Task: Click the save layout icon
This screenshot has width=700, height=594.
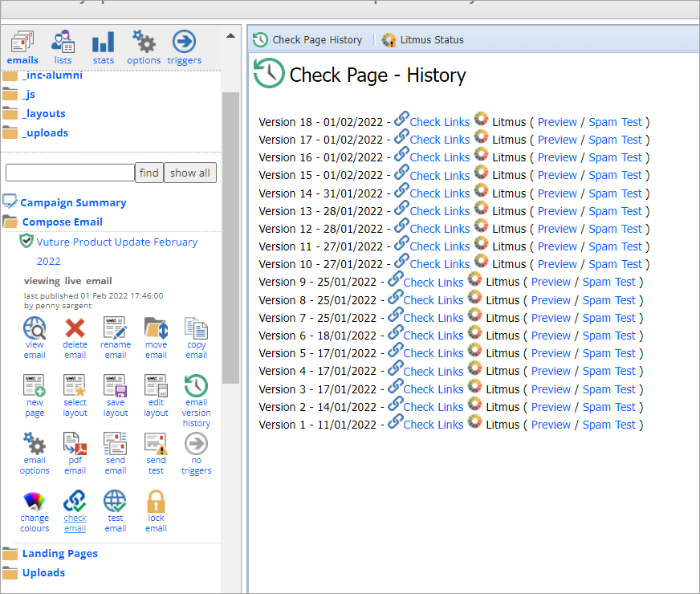Action: point(115,385)
